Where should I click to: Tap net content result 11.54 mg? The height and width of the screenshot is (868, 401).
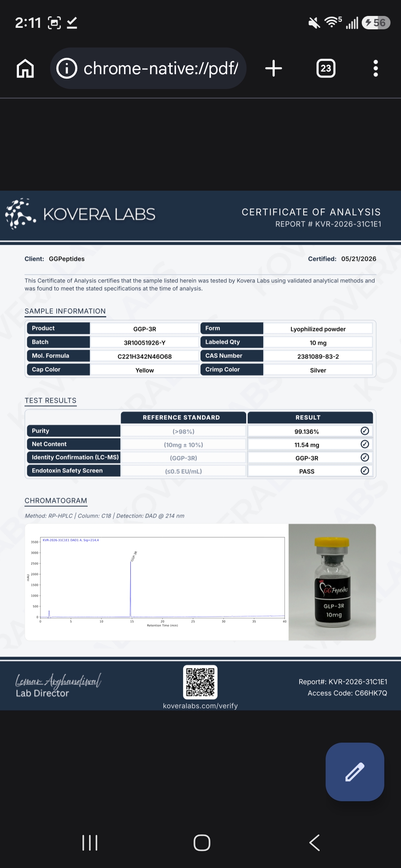pos(307,445)
